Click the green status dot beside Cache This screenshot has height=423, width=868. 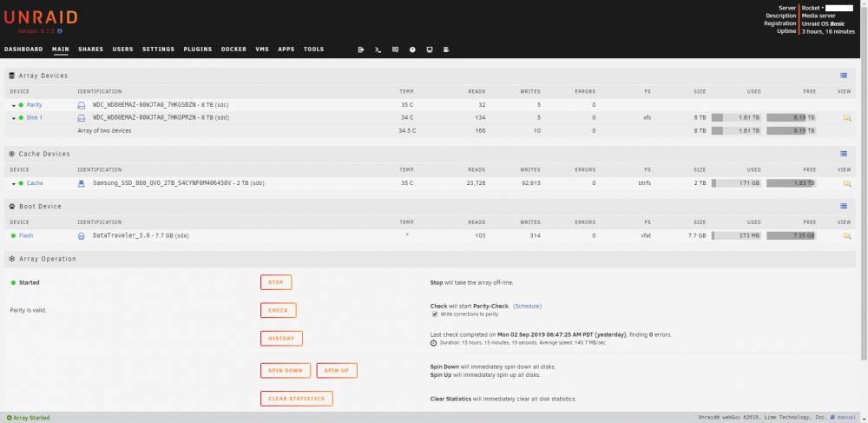[x=21, y=183]
